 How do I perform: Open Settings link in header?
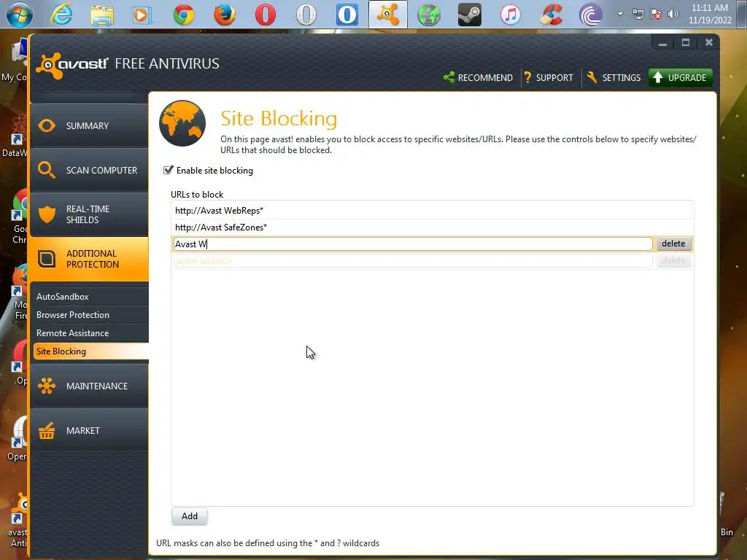coord(614,77)
